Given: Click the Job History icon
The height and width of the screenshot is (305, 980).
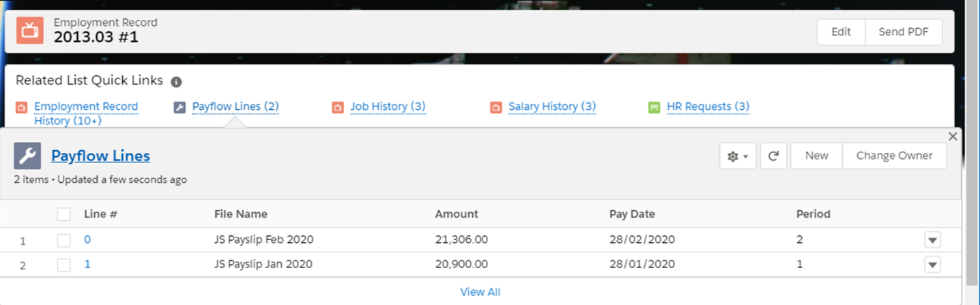Looking at the screenshot, I should pos(337,107).
